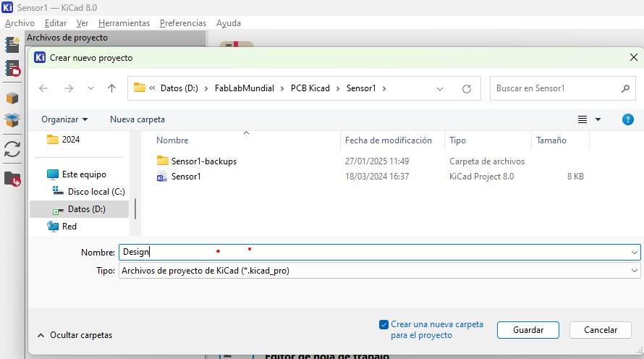Click the unarchive project open-box icon
Image resolution: width=644 pixels, height=359 pixels.
click(12, 120)
